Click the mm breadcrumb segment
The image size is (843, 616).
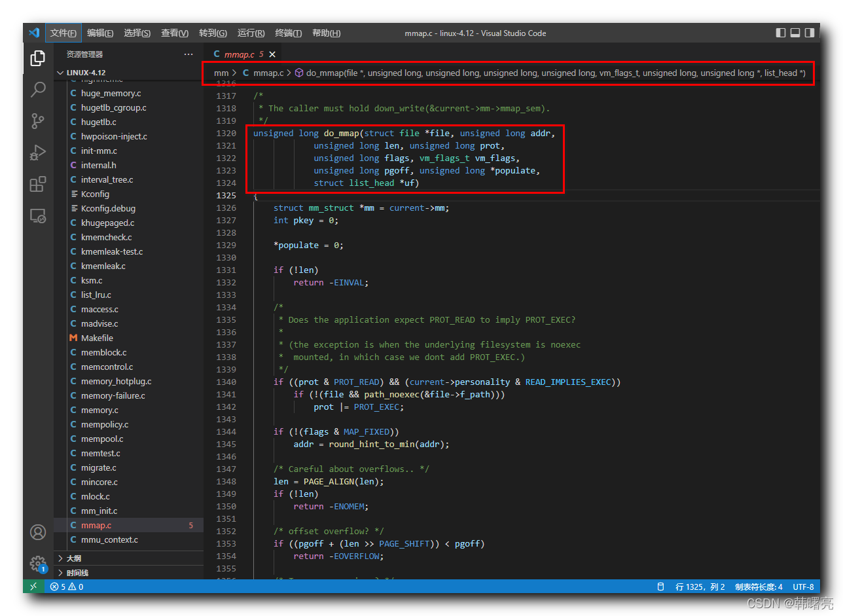point(221,73)
